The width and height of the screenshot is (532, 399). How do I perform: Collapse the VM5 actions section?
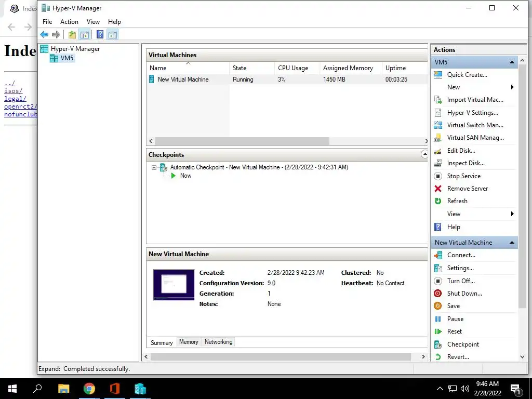point(512,62)
